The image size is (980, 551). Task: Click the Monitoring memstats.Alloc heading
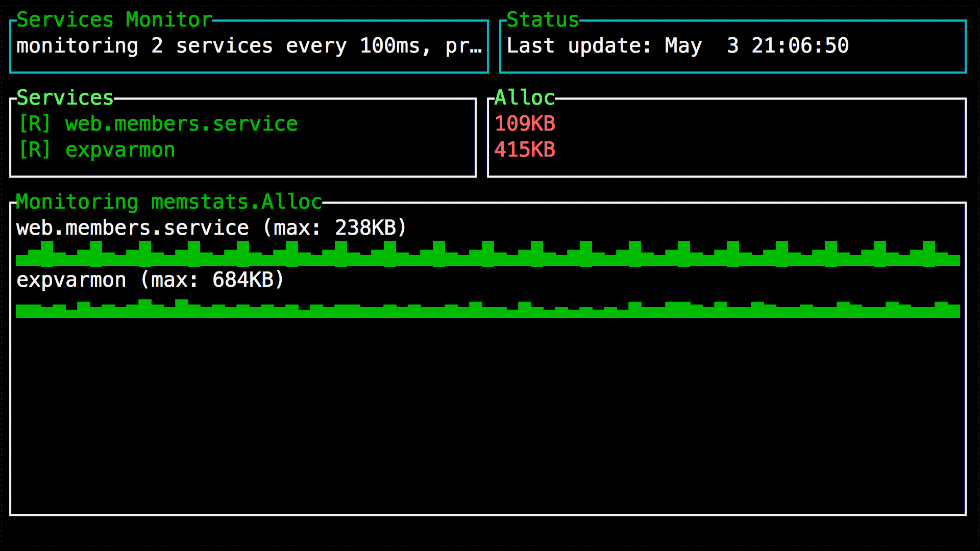[x=169, y=202]
